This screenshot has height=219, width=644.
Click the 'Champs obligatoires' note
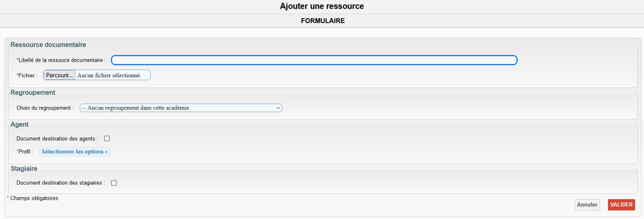(x=34, y=198)
